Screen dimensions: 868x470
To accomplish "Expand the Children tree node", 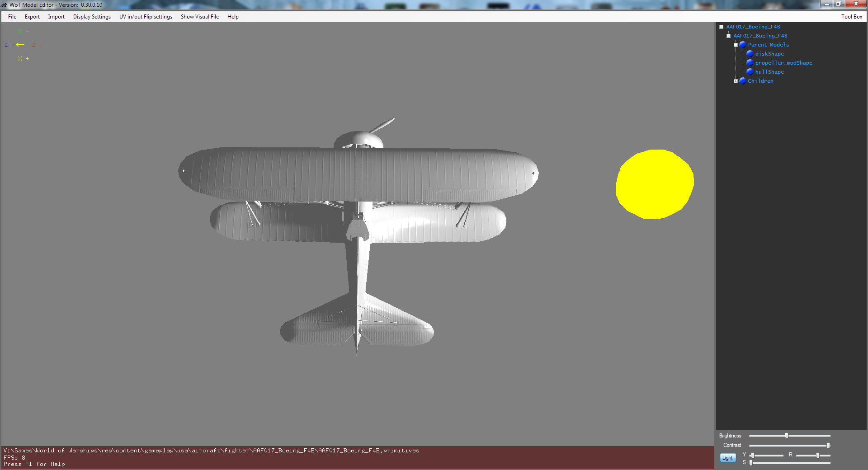I will click(x=736, y=81).
